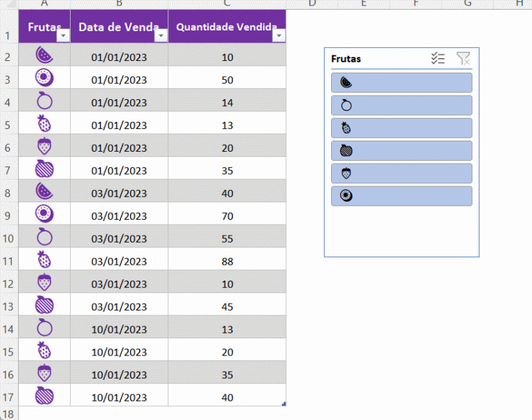Click the table resize handle at bottom-right corner
Viewport: 532px width, 420px height.
click(x=284, y=404)
